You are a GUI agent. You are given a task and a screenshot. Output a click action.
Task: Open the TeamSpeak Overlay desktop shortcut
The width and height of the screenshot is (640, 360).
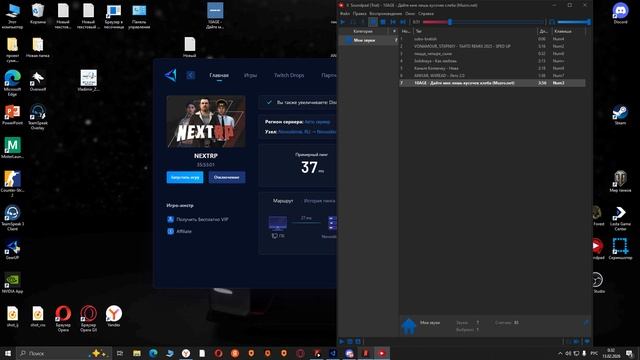[x=38, y=116]
